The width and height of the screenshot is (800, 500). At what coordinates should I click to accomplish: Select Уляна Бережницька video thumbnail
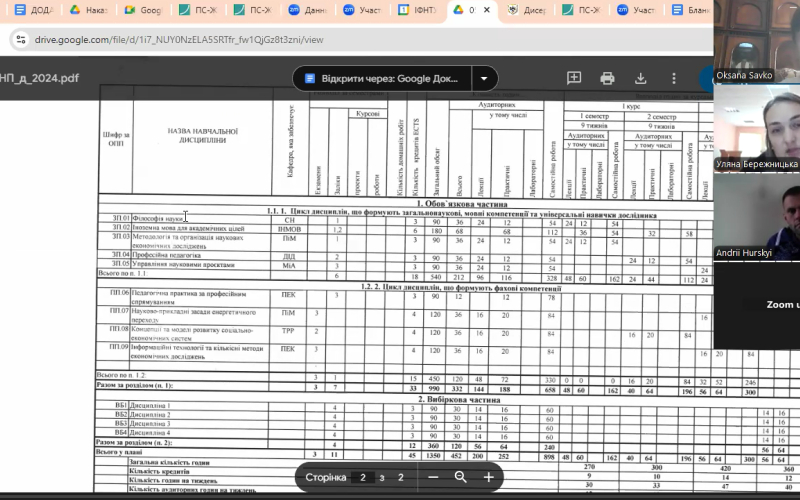click(757, 128)
